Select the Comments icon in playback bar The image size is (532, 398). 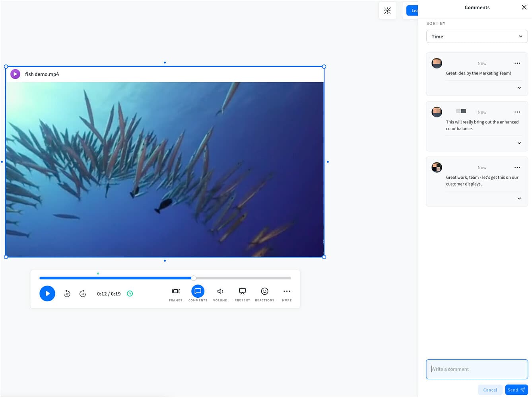[198, 291]
